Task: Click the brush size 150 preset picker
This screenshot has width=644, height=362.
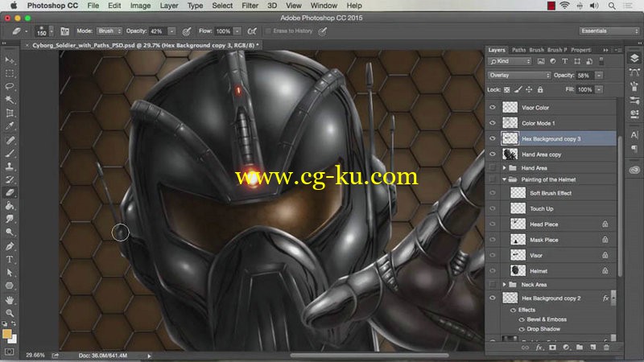Action: [45, 31]
